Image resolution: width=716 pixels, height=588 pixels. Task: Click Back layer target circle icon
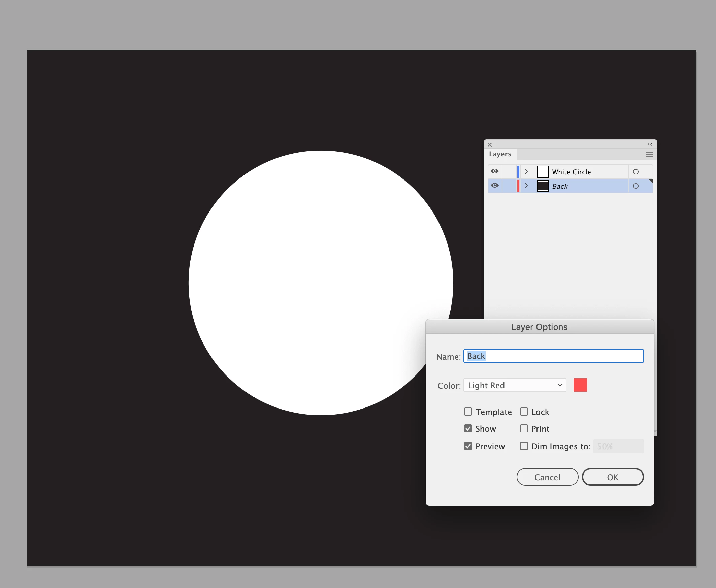(x=636, y=186)
